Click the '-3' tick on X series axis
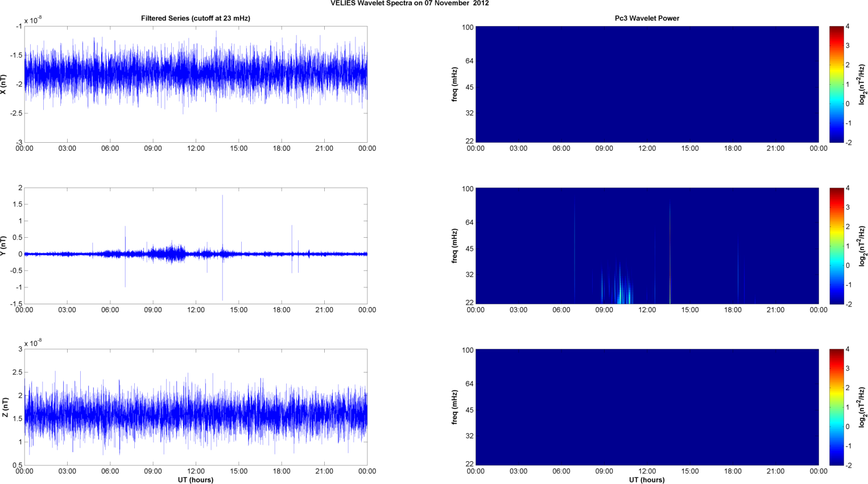868x484 pixels. [x=18, y=142]
